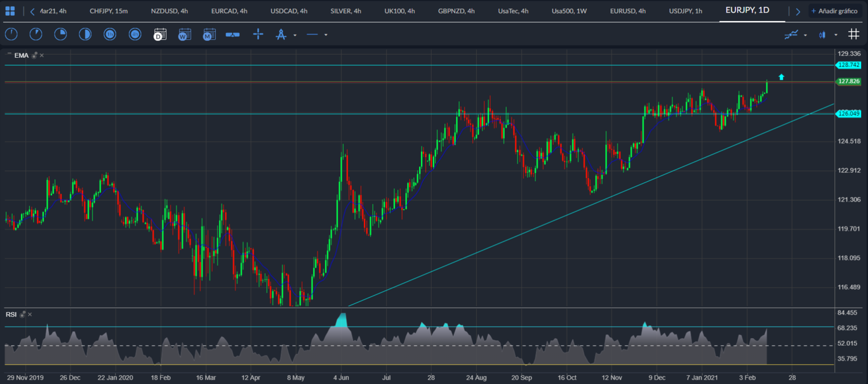The width and height of the screenshot is (868, 384).
Task: Select the current price label 127.826
Action: (x=848, y=81)
